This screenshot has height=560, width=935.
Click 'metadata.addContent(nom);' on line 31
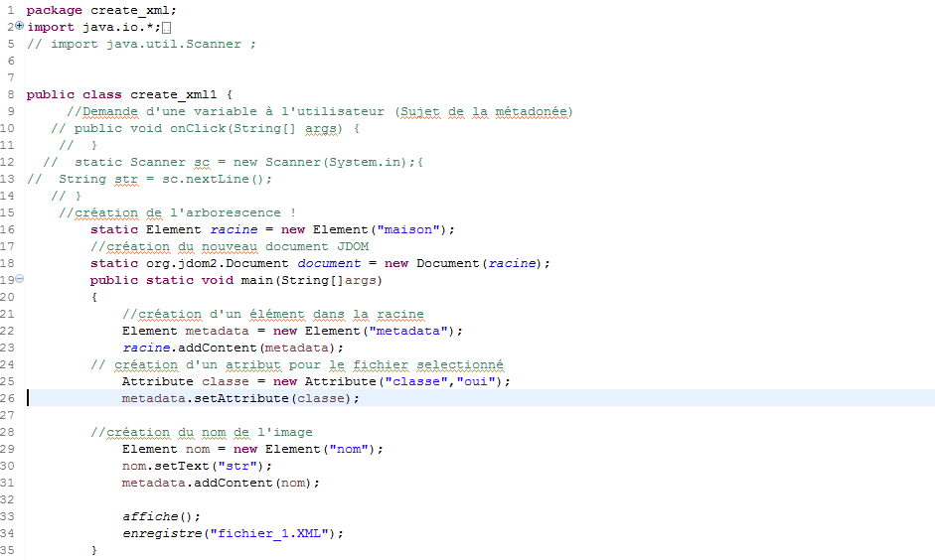click(222, 484)
